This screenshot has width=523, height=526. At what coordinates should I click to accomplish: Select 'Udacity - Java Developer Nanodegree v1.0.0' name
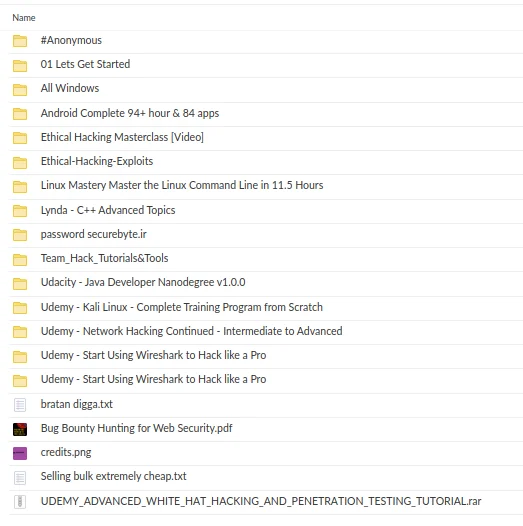[143, 282]
